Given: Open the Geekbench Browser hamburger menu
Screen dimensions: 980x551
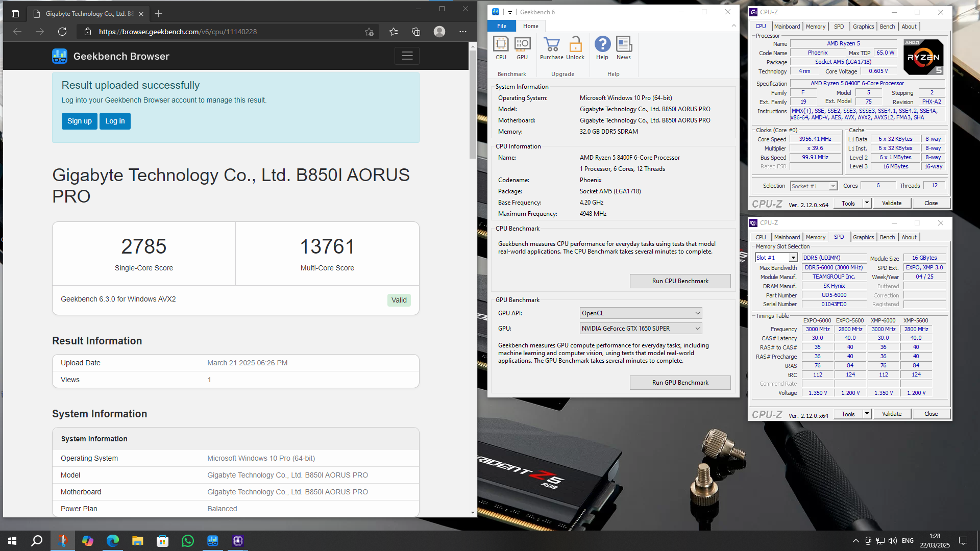Looking at the screenshot, I should (407, 56).
